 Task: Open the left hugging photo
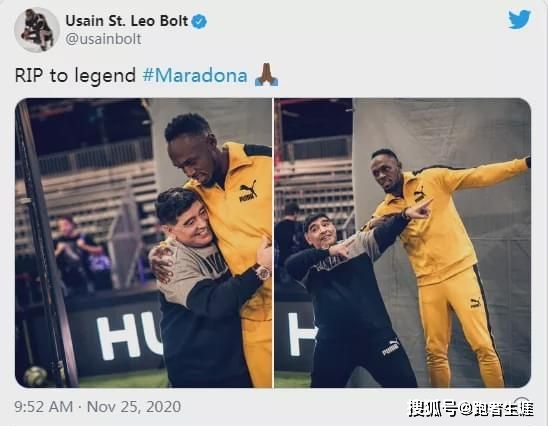(x=143, y=243)
